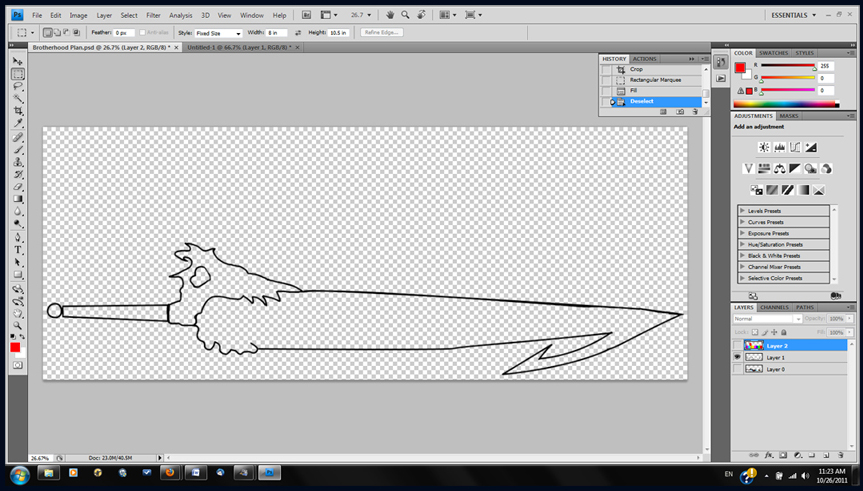
Task: Open the Layer menu
Action: (104, 15)
